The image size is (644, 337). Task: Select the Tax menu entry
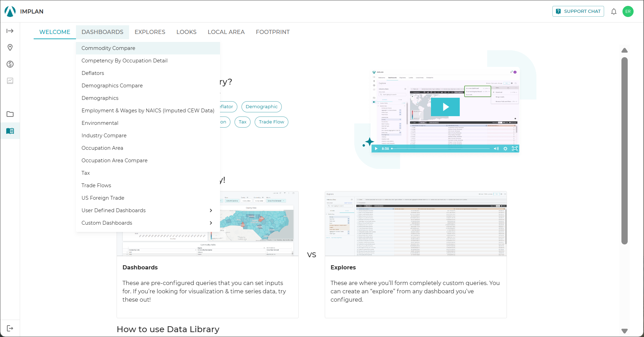coord(148,173)
